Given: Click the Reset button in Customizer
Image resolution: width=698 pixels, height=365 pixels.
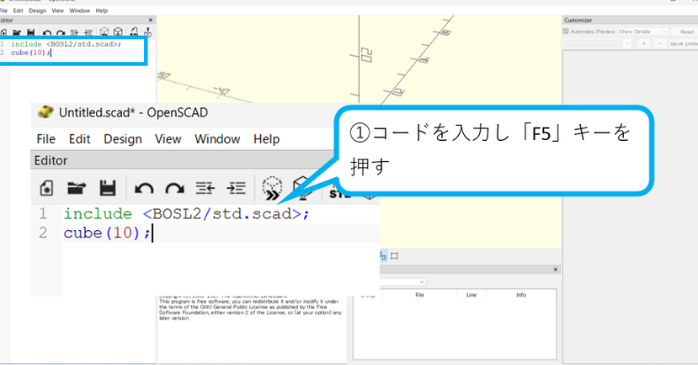Looking at the screenshot, I should coord(686,32).
